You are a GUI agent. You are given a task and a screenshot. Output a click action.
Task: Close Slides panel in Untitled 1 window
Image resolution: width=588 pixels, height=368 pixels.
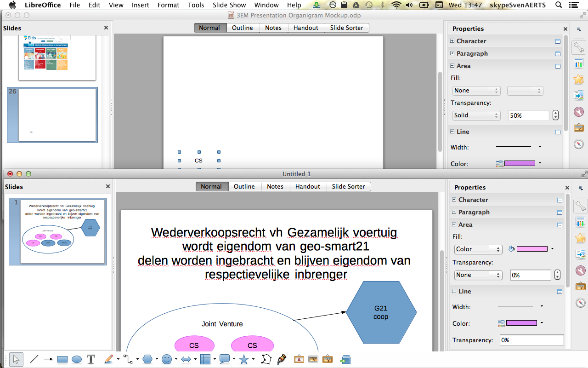click(x=108, y=186)
